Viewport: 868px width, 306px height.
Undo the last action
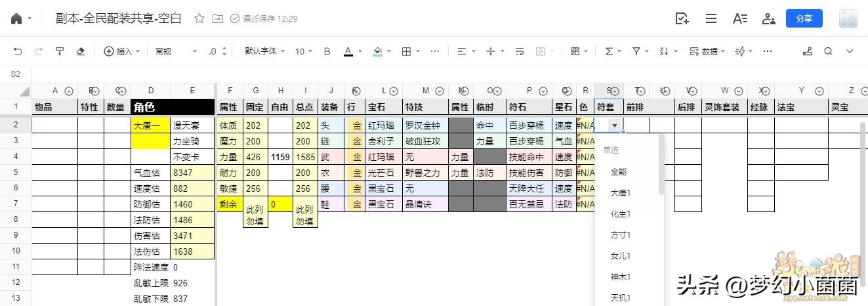(18, 51)
